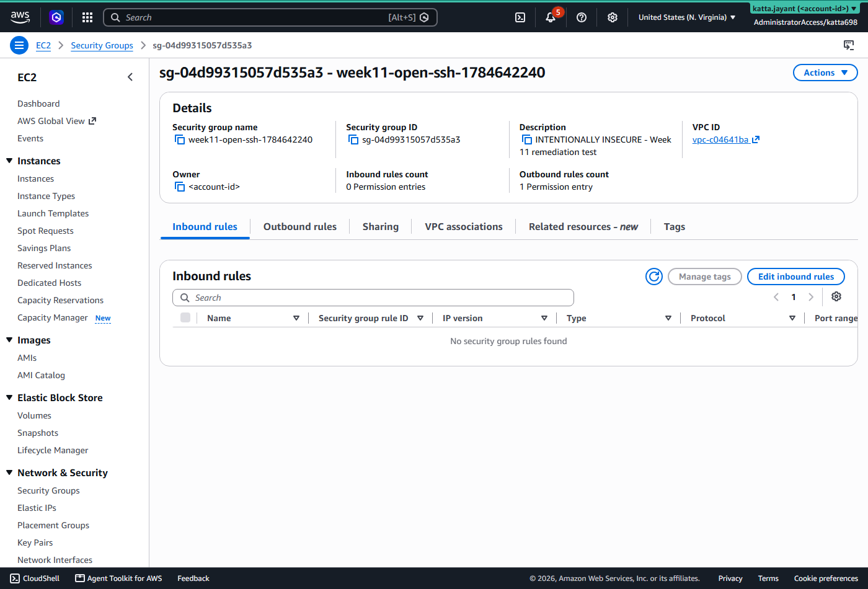Copy the description text
Screen dimensions: 868x589
[x=527, y=140]
